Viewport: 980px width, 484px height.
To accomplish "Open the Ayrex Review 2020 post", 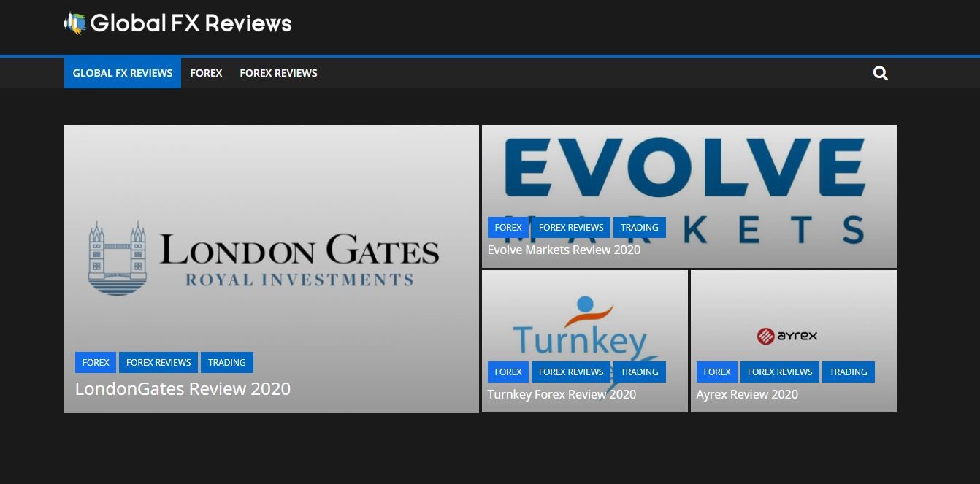I will [747, 394].
